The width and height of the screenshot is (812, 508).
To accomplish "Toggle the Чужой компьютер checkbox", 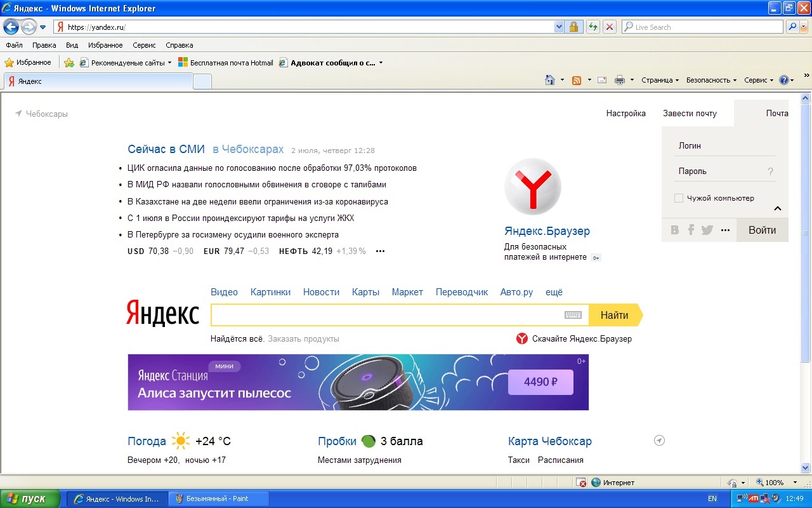I will pos(679,198).
